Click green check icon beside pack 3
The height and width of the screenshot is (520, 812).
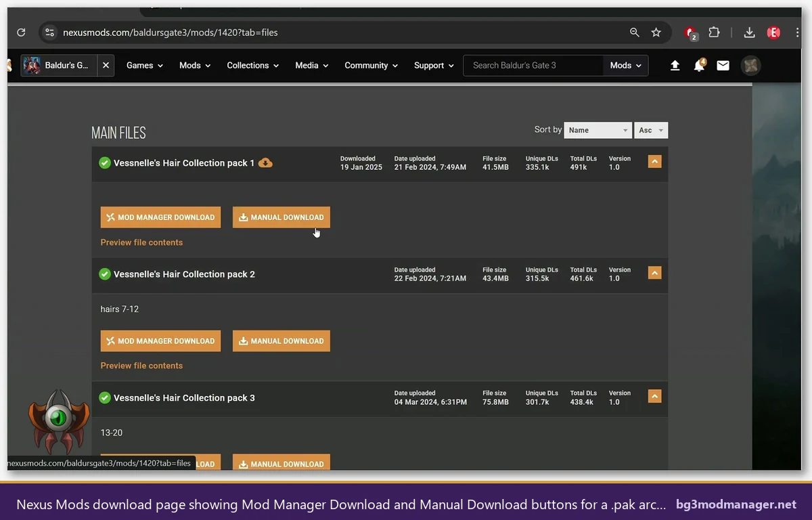pyautogui.click(x=105, y=397)
